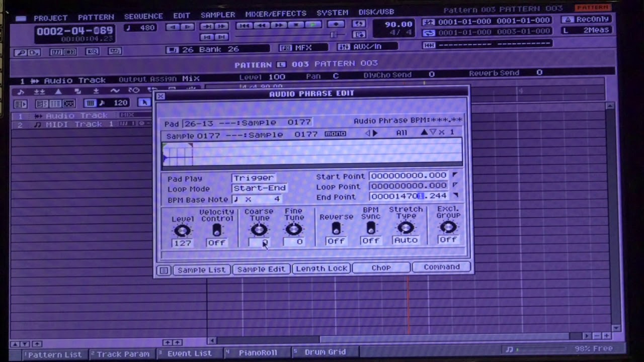Viewport: 644px width, 362px height.
Task: Switch to the Pattern List tab
Action: 54,354
